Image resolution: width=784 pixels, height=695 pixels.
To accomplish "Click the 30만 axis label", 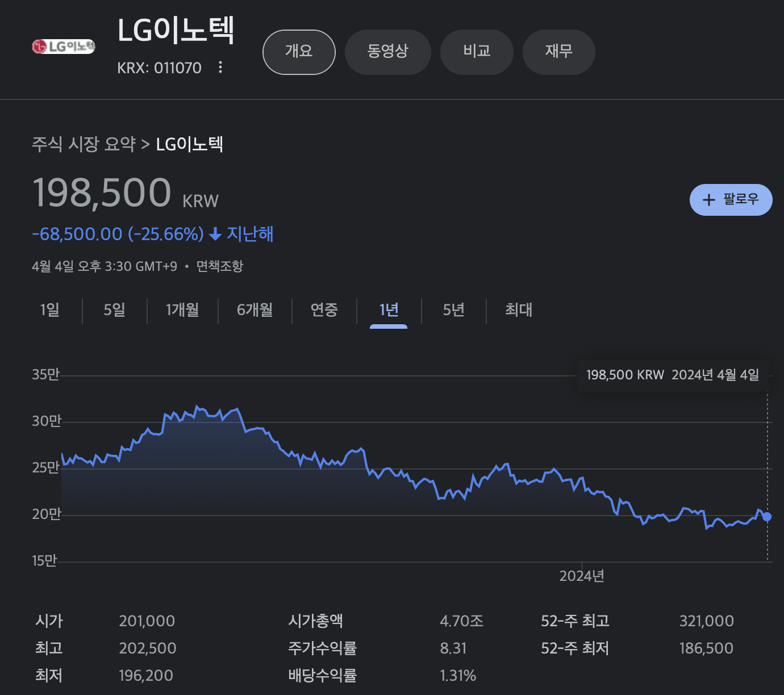I will click(46, 421).
